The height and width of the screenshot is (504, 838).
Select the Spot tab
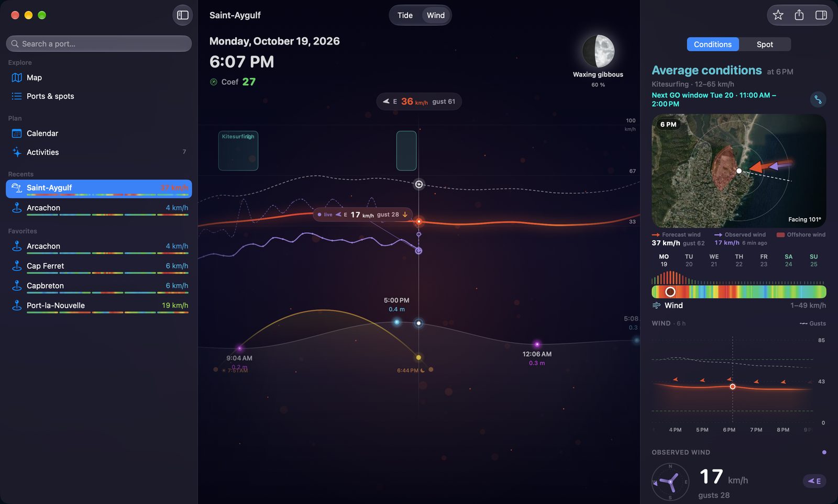point(765,44)
